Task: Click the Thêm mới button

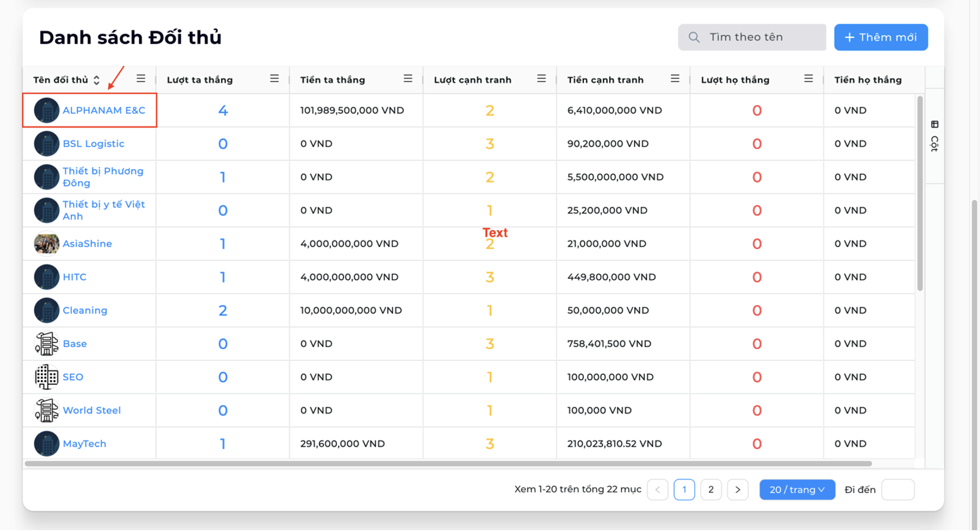Action: tap(881, 37)
